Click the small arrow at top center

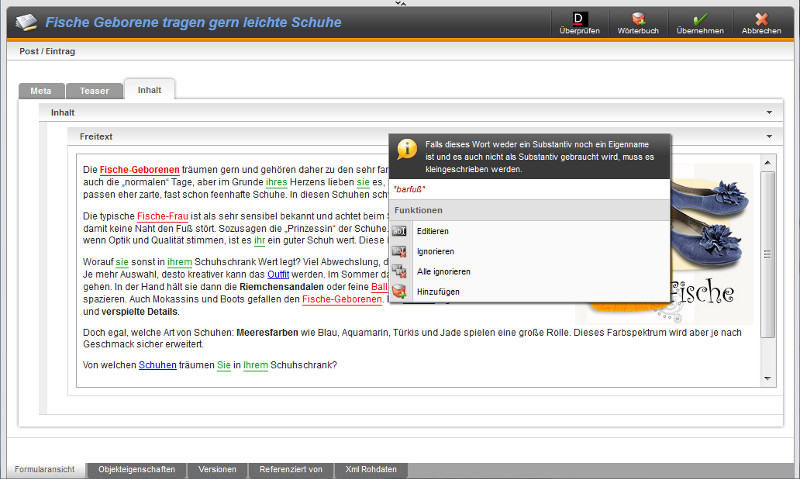[x=400, y=4]
